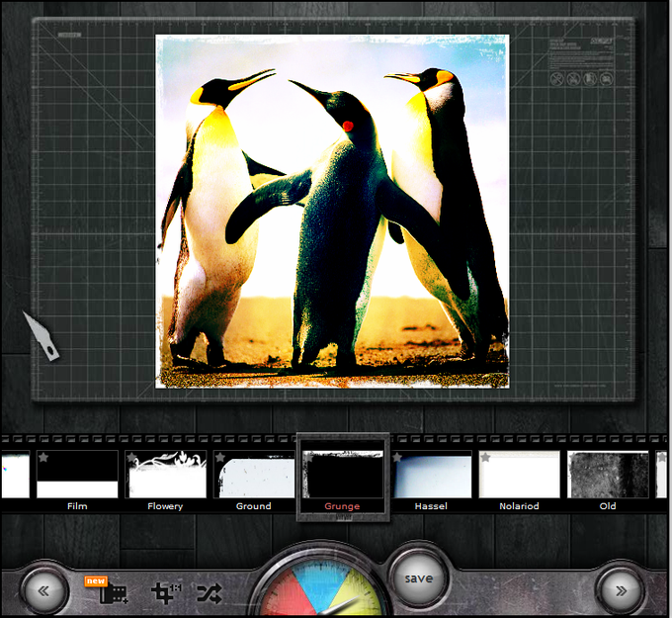This screenshot has height=618, width=672.
Task: Favorite the Hassel frame with its star
Action: point(397,458)
